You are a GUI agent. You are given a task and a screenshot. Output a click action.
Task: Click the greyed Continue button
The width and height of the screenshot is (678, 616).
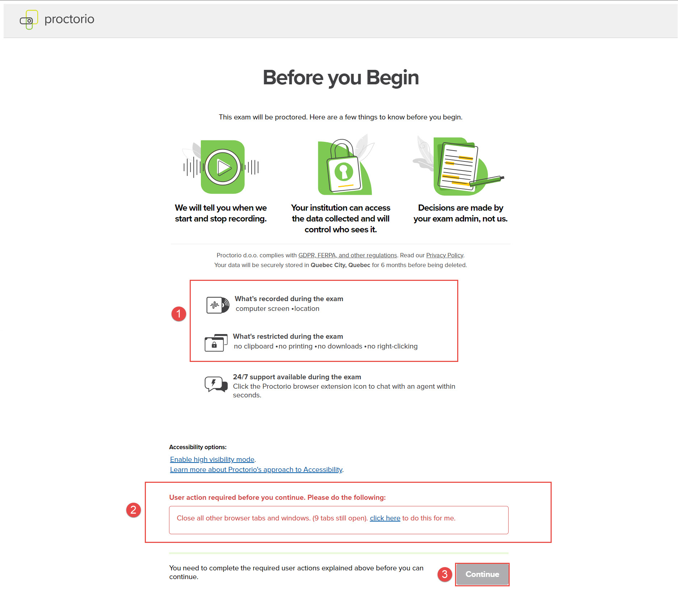tap(482, 574)
